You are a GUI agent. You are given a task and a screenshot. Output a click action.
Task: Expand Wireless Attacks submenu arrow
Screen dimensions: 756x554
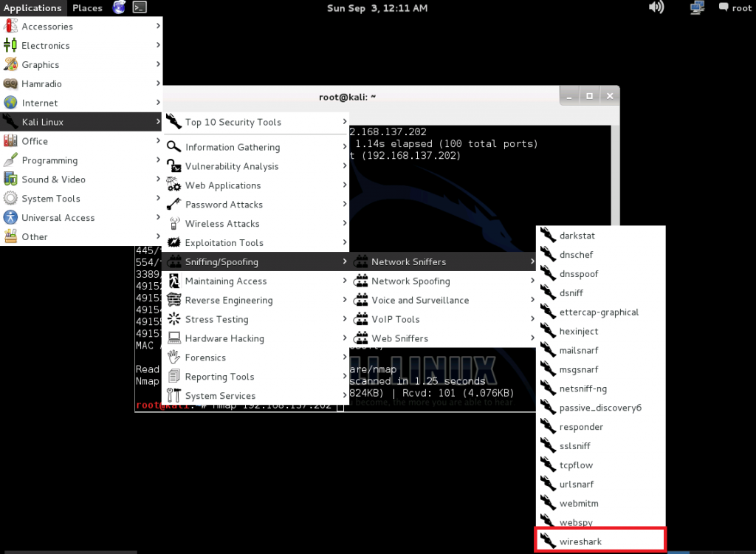345,223
